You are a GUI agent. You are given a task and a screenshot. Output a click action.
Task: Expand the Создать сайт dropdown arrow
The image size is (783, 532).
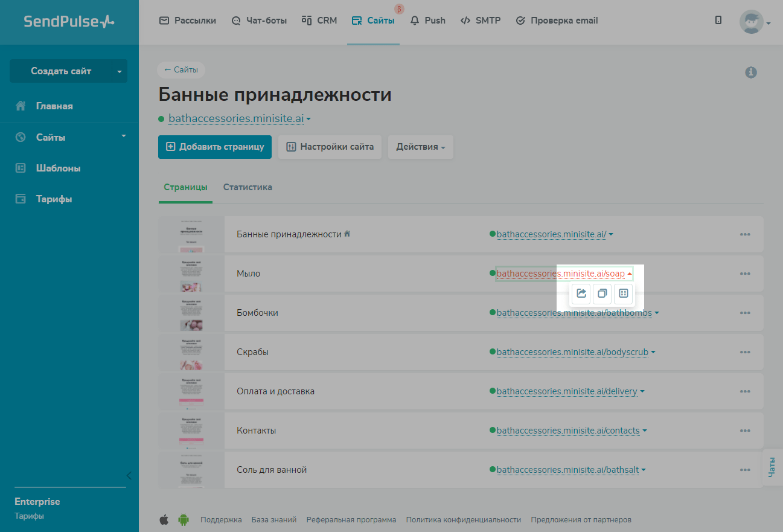[120, 71]
